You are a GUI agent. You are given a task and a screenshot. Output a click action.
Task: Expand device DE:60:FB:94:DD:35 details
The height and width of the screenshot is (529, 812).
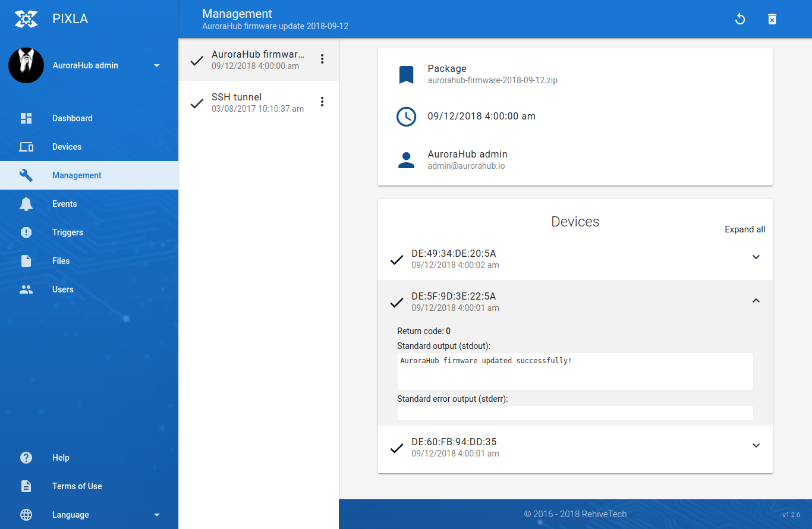pos(756,446)
